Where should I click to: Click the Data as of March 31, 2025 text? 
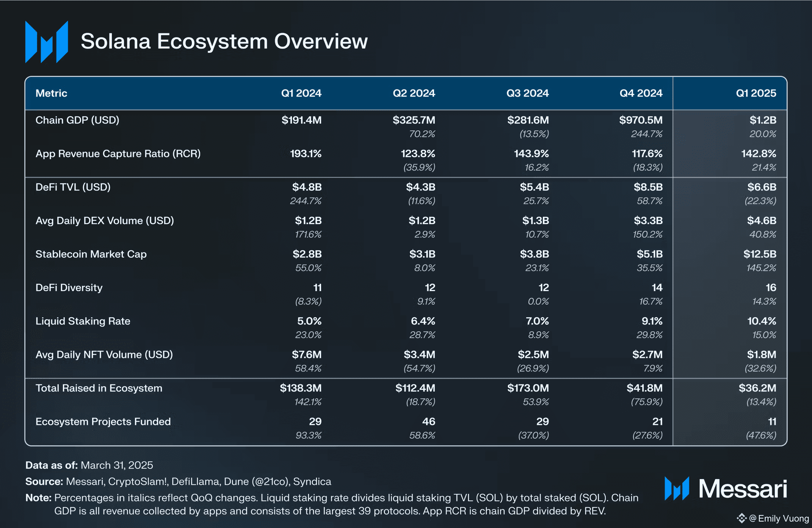point(89,465)
